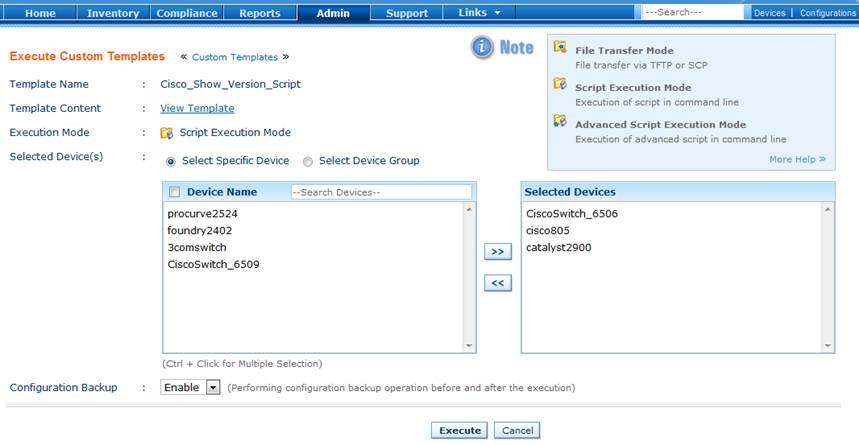This screenshot has height=445, width=859.
Task: Click Device Name list scrollbar down arrow
Action: point(469,346)
